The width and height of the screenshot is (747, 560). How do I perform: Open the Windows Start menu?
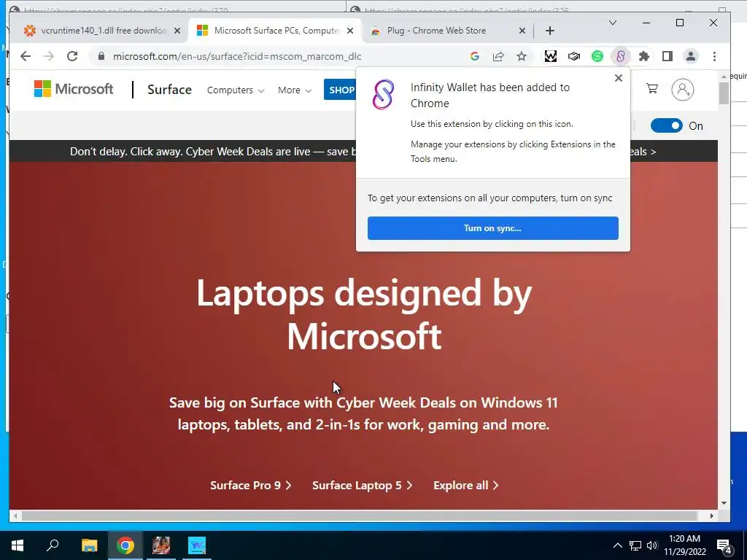pyautogui.click(x=18, y=545)
